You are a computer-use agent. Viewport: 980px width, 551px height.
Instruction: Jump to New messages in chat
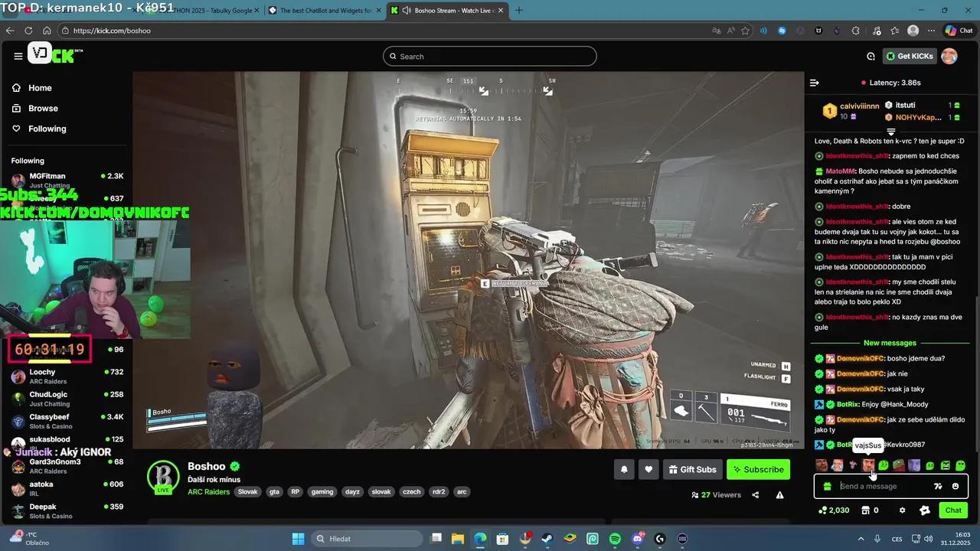(890, 343)
